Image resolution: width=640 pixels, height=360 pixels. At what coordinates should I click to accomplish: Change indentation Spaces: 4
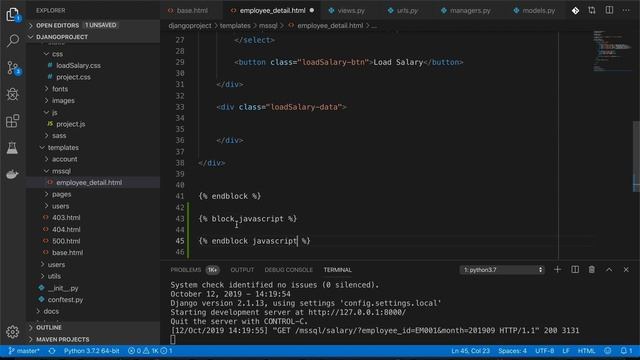pos(512,351)
